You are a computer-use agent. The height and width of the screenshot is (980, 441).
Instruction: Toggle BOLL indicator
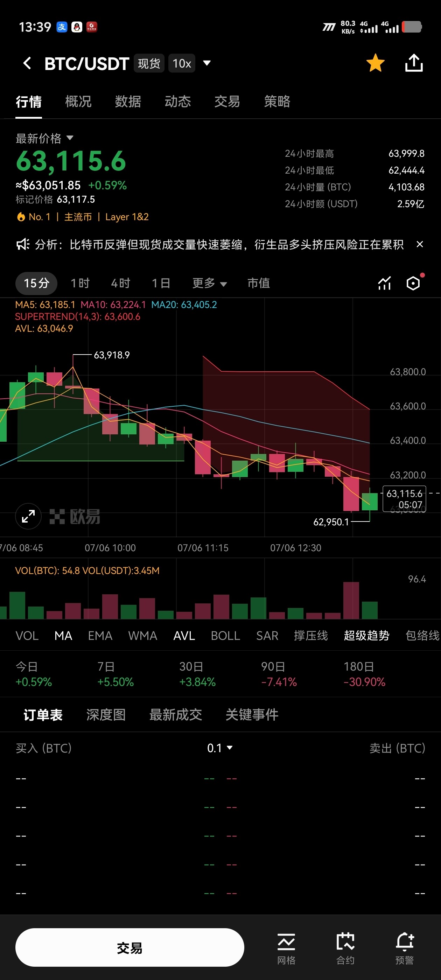[x=226, y=635]
